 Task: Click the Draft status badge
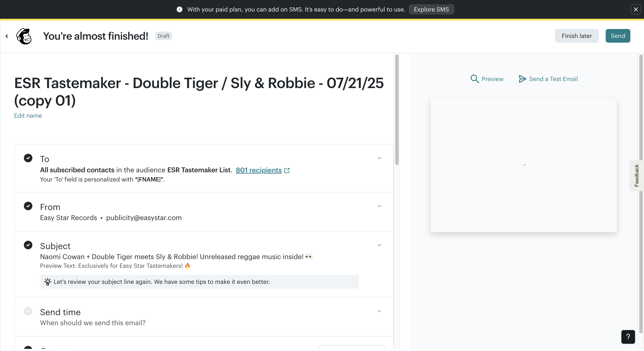tap(163, 36)
